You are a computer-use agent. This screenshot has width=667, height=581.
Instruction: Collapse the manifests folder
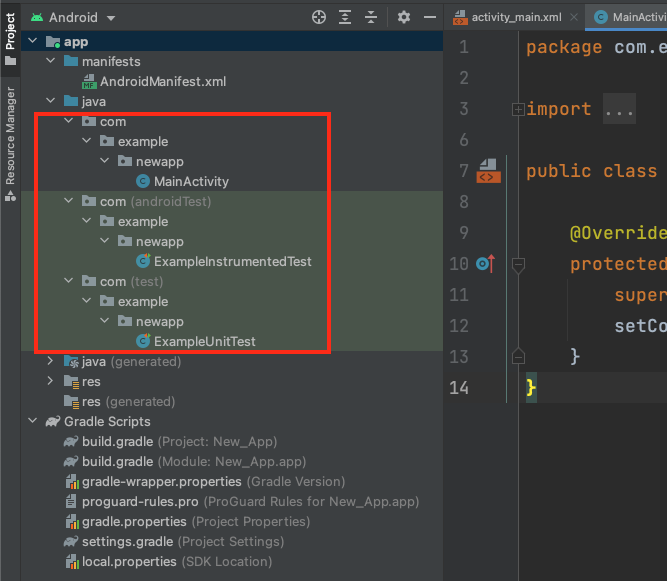pyautogui.click(x=51, y=61)
